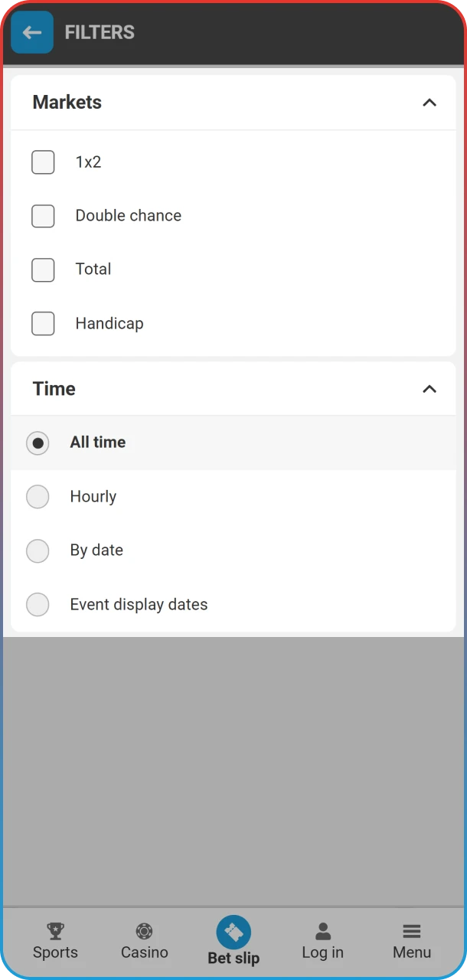Enable the 1x2 market checkbox
Screen dimensions: 467x980
coord(43,162)
